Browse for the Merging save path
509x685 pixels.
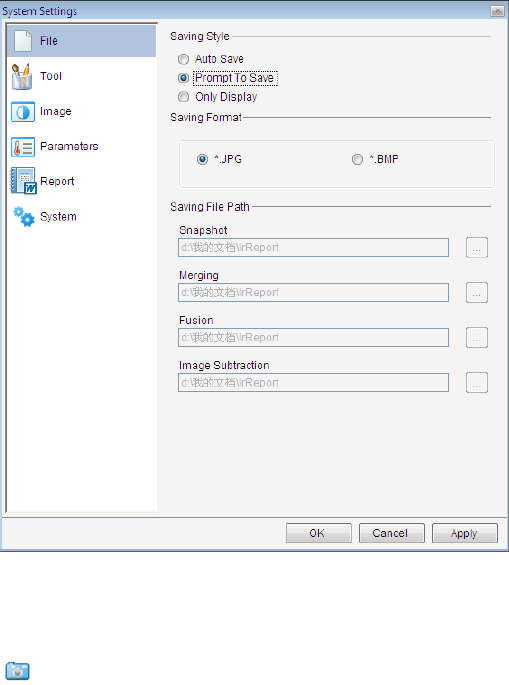point(477,293)
